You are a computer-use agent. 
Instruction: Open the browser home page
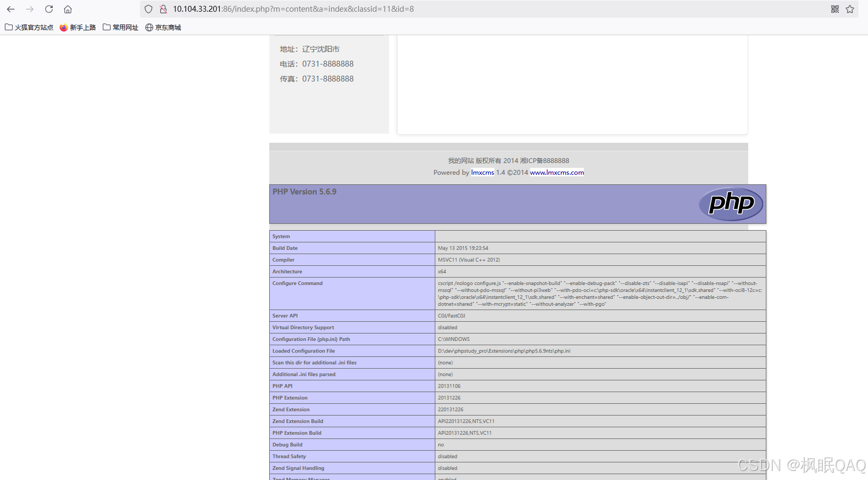(68, 9)
